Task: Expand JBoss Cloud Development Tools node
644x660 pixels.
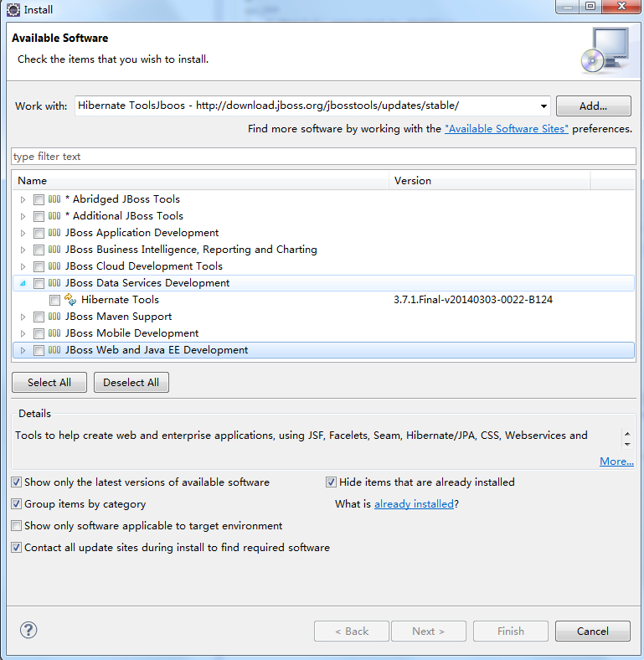Action: [23, 266]
